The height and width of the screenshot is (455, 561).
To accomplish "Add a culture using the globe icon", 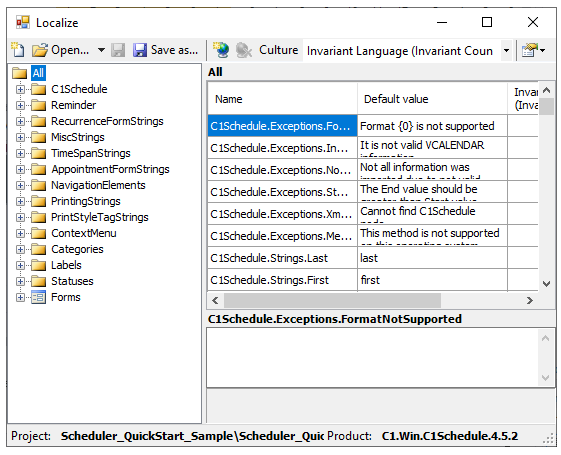I will (221, 50).
